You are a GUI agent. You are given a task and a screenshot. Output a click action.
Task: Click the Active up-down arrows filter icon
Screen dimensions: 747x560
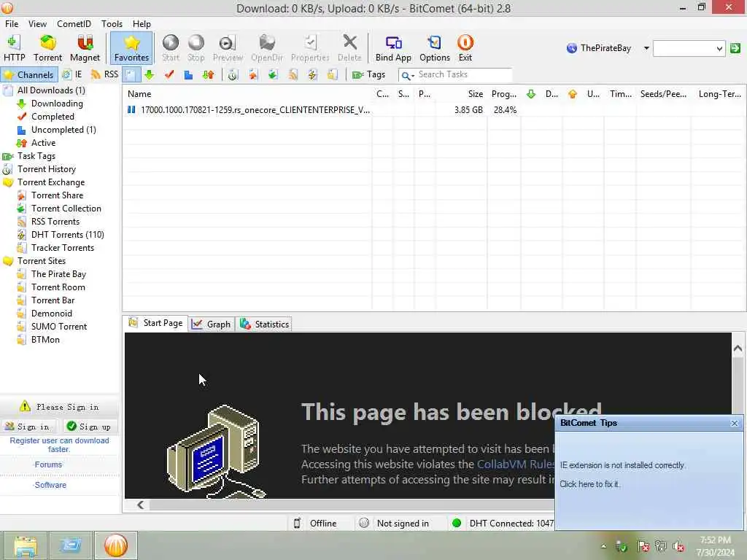208,75
